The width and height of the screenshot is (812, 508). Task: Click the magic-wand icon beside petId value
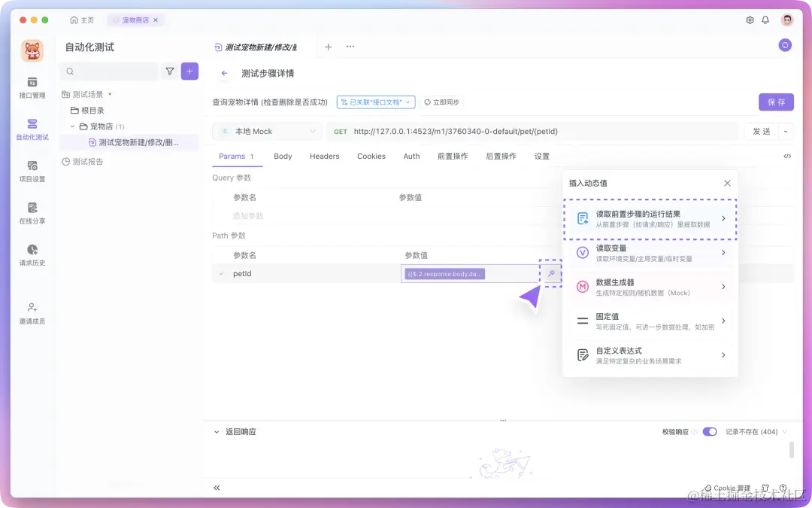(551, 273)
